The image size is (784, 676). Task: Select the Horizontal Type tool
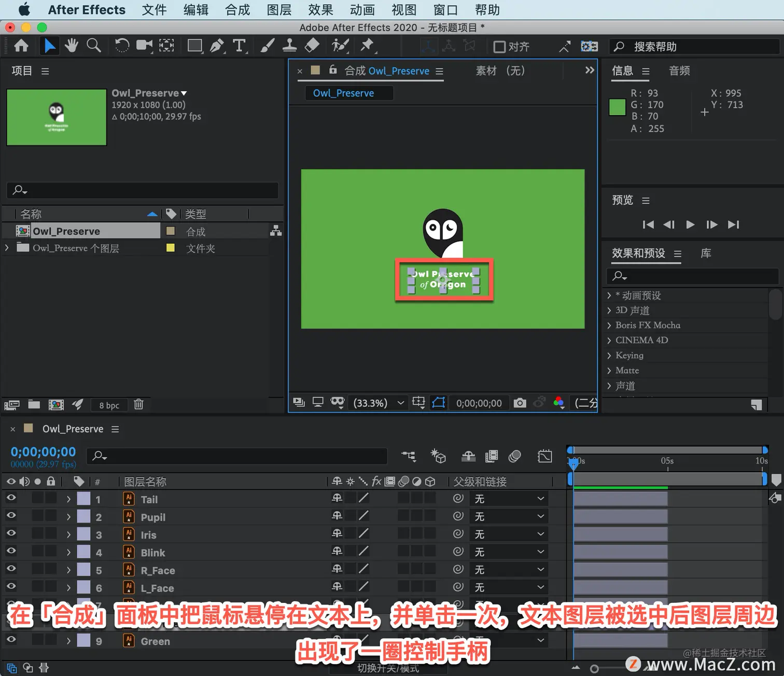pos(240,46)
